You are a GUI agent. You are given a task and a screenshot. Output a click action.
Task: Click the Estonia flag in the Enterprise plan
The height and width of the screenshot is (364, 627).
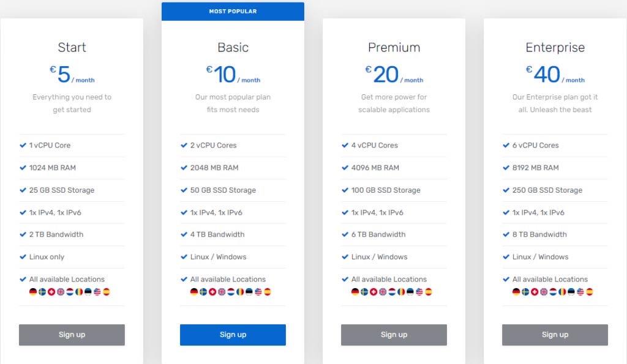pyautogui.click(x=571, y=292)
